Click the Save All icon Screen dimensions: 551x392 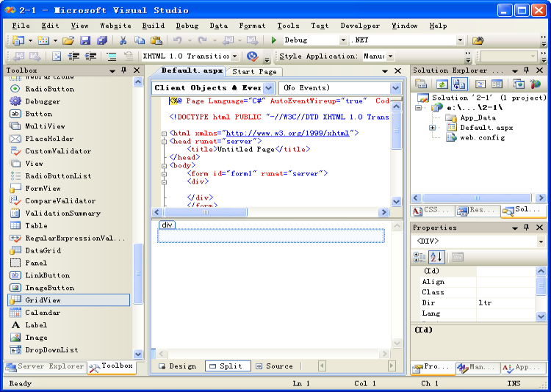[x=102, y=40]
